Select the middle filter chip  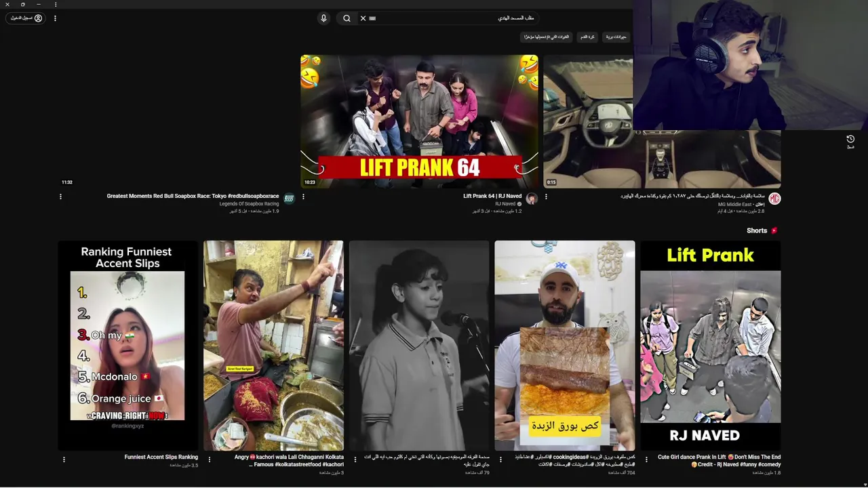pyautogui.click(x=587, y=37)
